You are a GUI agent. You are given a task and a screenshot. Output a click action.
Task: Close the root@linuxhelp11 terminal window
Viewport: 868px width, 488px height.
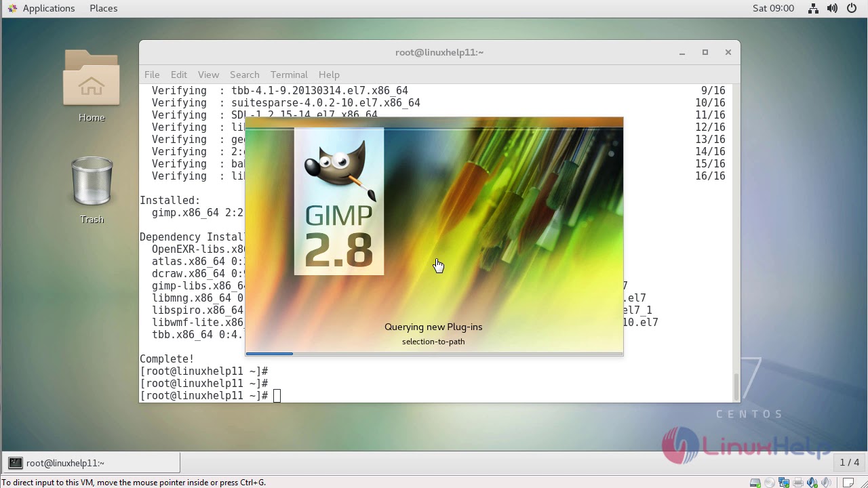[x=728, y=52]
